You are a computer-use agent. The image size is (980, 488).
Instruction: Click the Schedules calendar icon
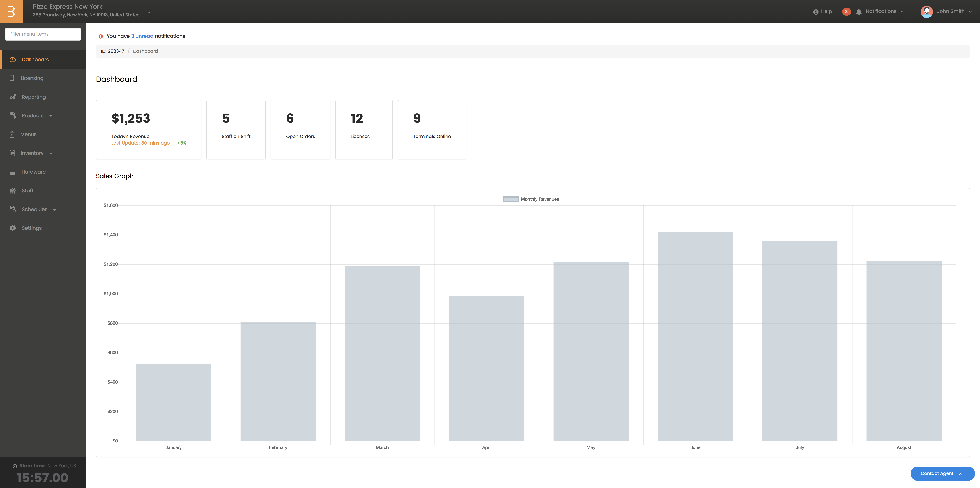13,209
